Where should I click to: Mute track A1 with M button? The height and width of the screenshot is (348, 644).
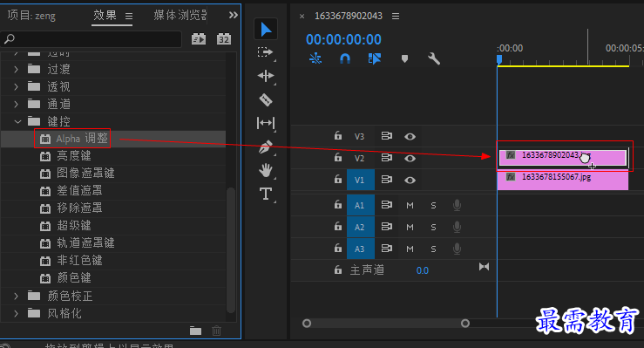point(410,206)
